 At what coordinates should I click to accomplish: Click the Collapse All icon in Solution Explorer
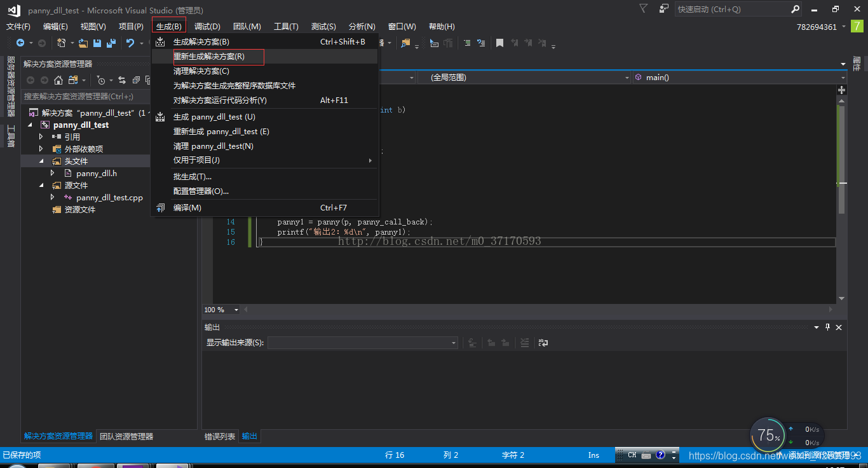pos(136,80)
